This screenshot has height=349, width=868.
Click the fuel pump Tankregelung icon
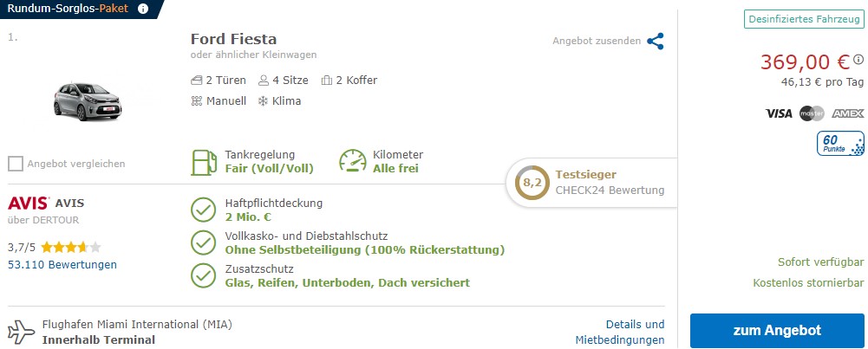point(204,162)
